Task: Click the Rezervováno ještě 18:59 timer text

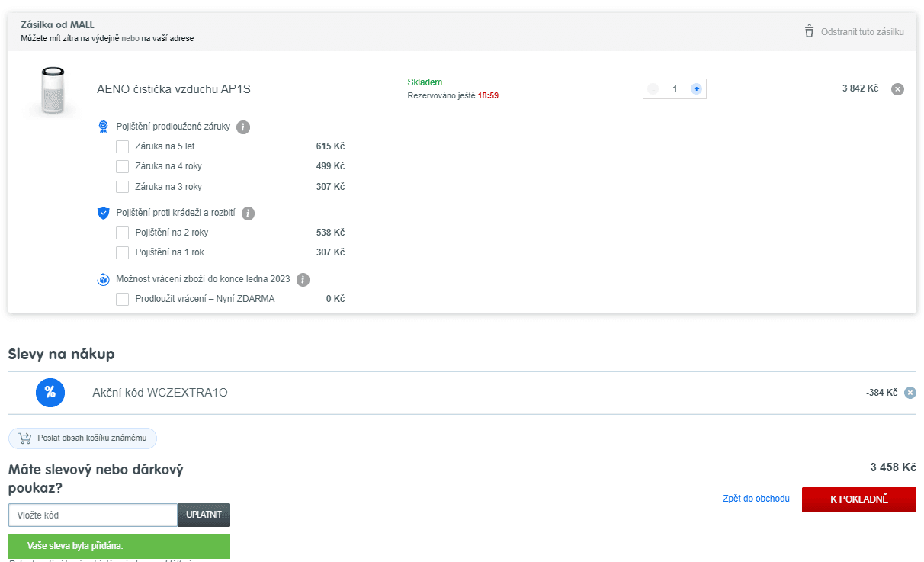Action: pos(453,96)
